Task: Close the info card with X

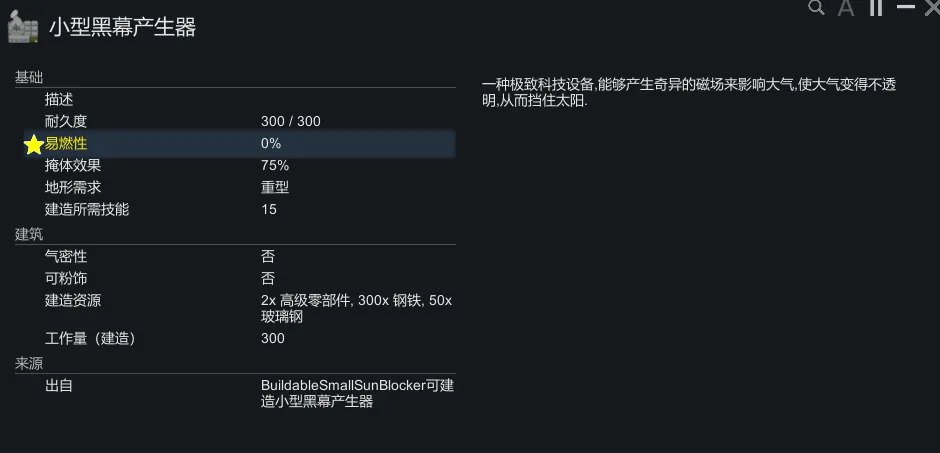Action: pos(933,8)
